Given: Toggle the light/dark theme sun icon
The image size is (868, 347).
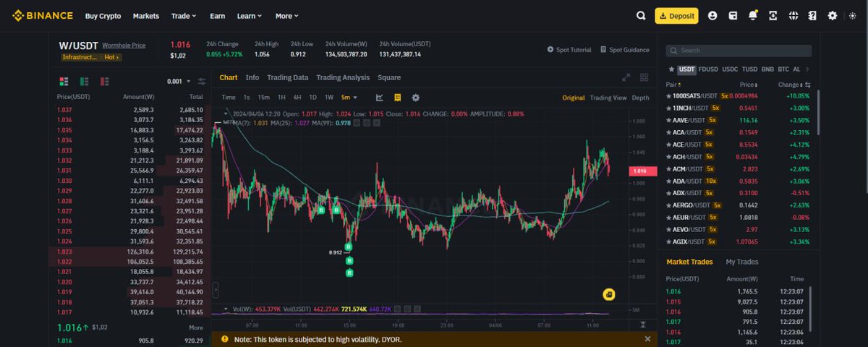Looking at the screenshot, I should click(851, 15).
